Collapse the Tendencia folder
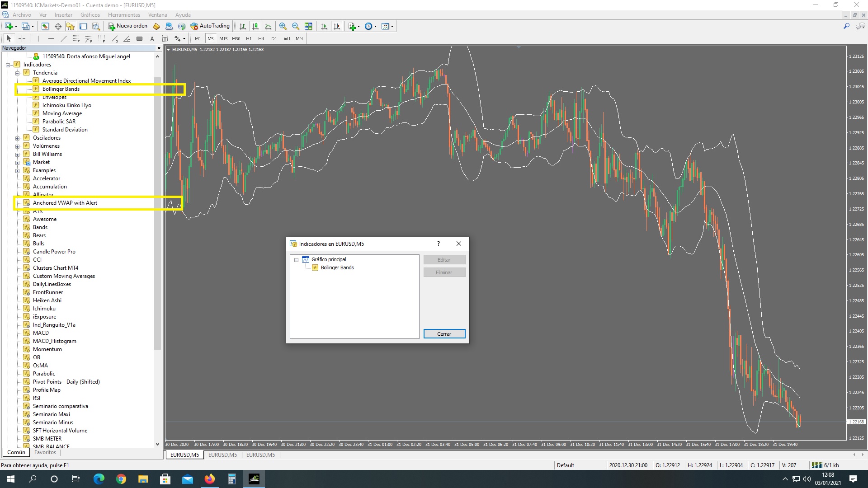The image size is (868, 488). coord(18,73)
